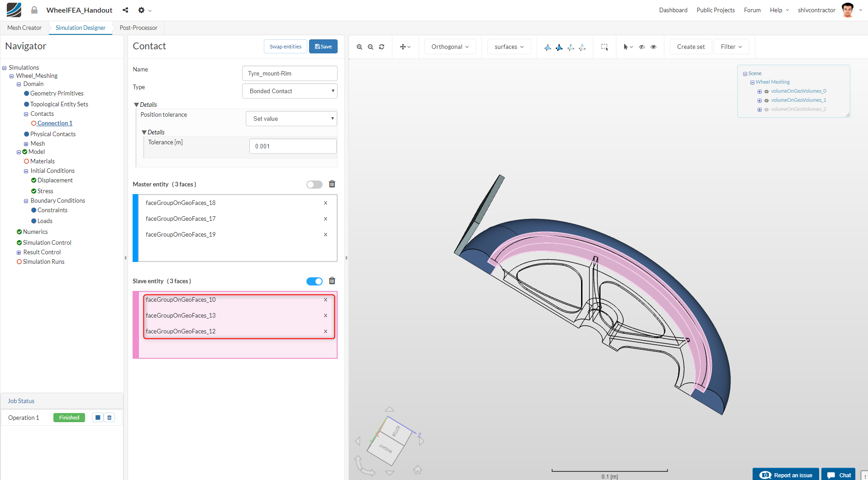Image resolution: width=868 pixels, height=480 pixels.
Task: Click the Swap entities button
Action: tap(286, 47)
